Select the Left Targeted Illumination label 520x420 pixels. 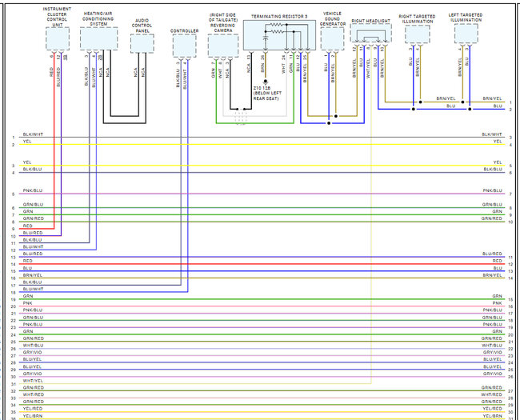tap(466, 18)
